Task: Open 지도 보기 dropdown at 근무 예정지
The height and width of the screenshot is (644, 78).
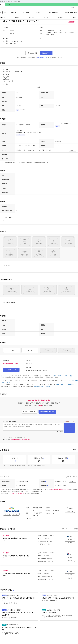Action: coord(72,150)
